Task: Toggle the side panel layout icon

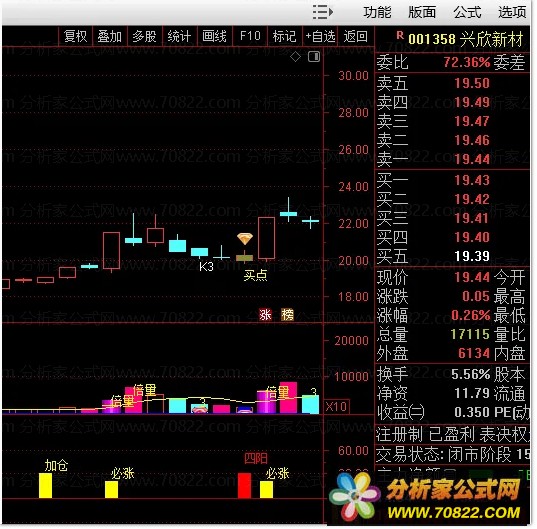Action: coord(314,56)
